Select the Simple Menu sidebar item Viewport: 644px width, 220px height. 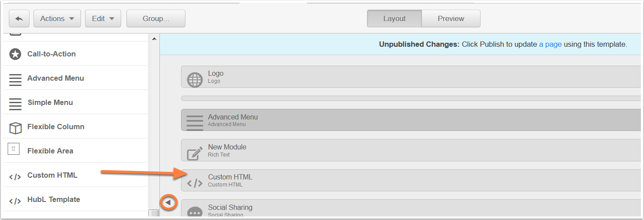click(76, 102)
